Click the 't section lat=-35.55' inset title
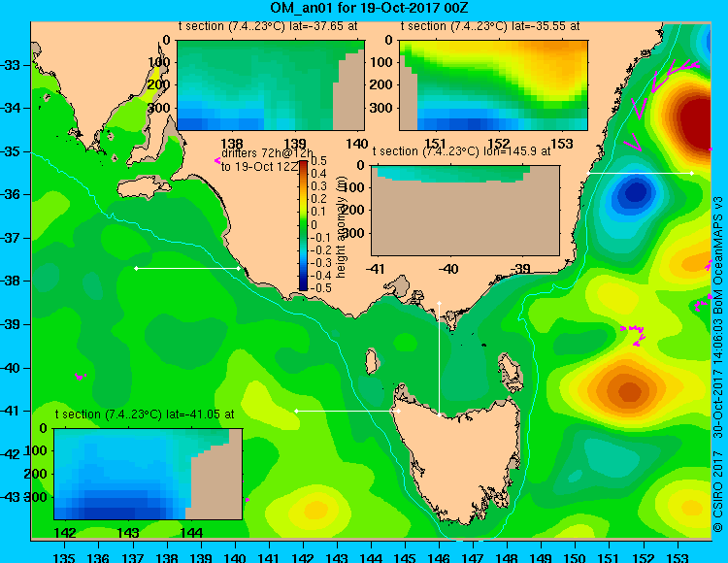 click(490, 26)
